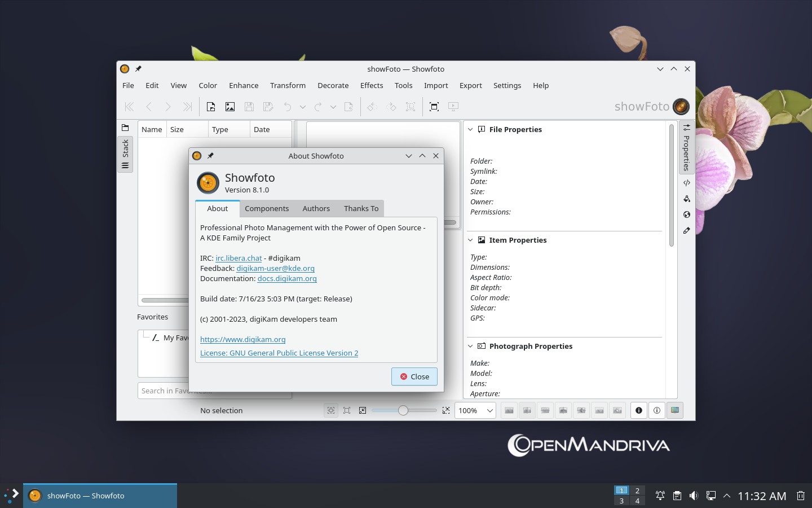Switch to the Components tab in About dialog

point(267,208)
